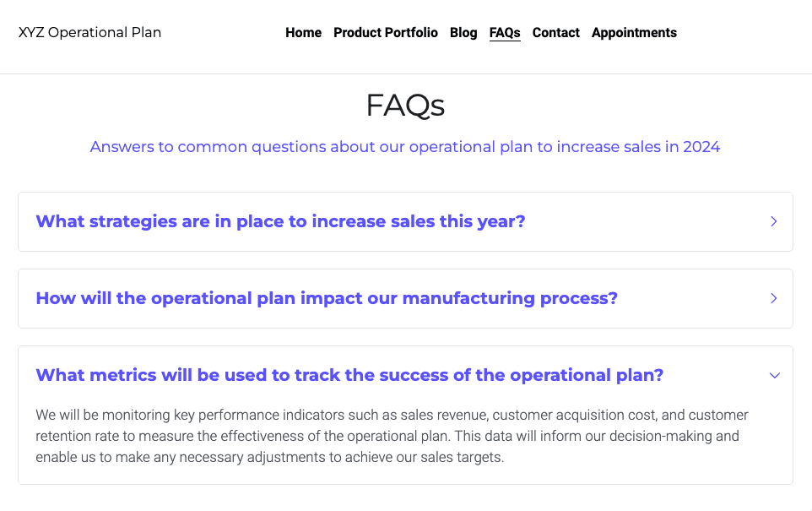This screenshot has width=812, height=511.
Task: Click the XYZ Operational Plan site title
Action: [x=89, y=33]
